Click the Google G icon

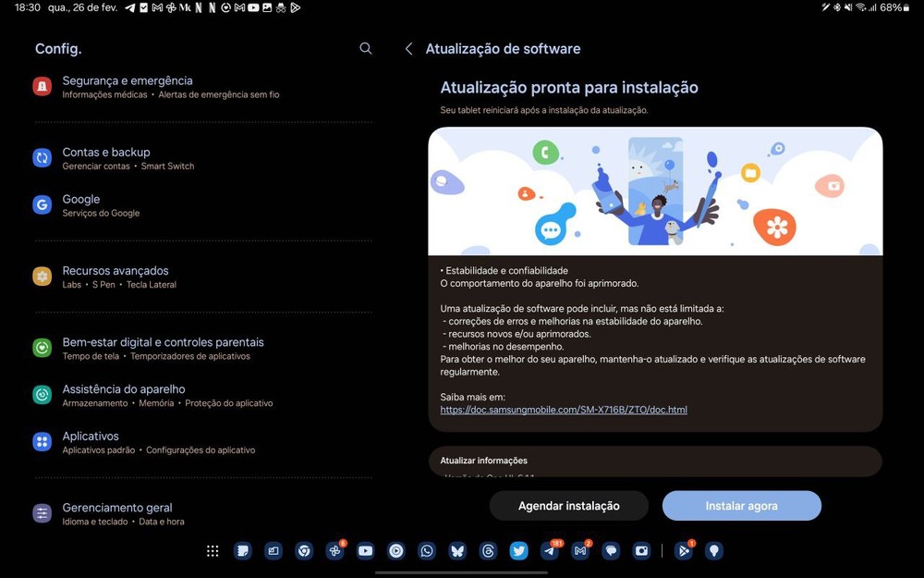pyautogui.click(x=42, y=204)
